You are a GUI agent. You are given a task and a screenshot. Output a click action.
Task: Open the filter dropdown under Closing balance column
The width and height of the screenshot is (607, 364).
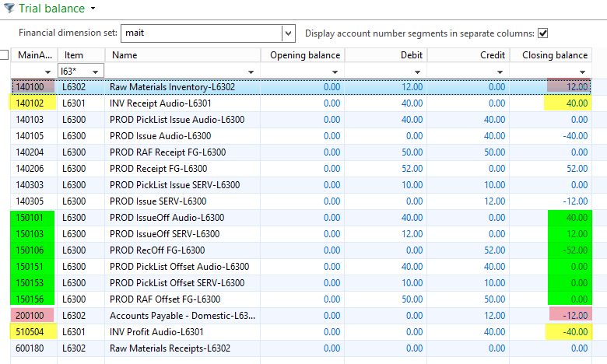pos(581,72)
